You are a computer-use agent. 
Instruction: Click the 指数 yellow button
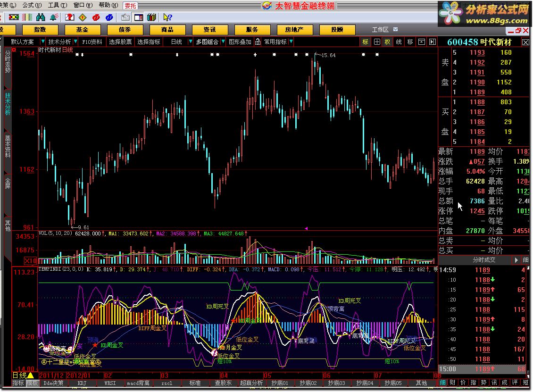click(x=40, y=30)
